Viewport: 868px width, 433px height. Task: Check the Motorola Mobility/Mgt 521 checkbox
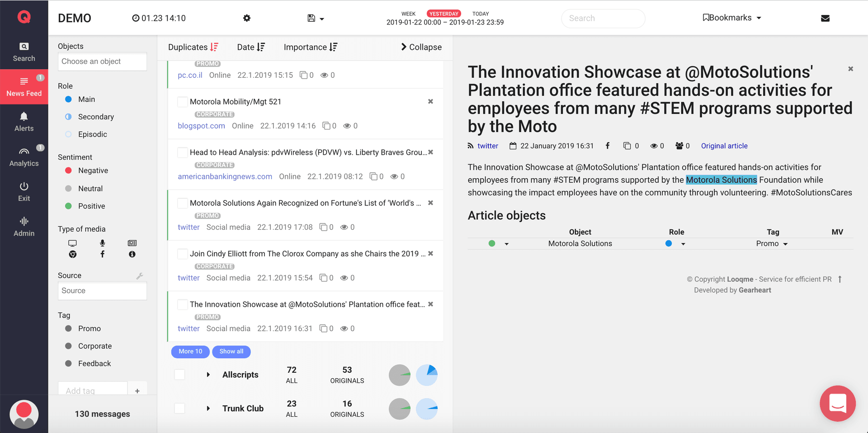pyautogui.click(x=183, y=102)
